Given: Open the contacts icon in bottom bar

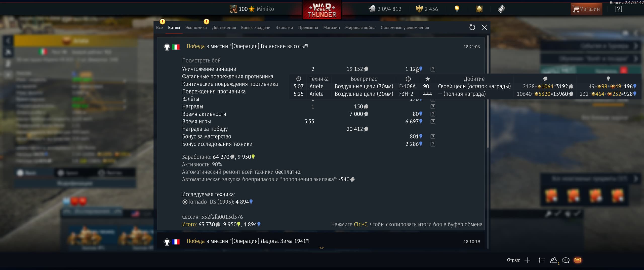Looking at the screenshot, I should pyautogui.click(x=554, y=260).
